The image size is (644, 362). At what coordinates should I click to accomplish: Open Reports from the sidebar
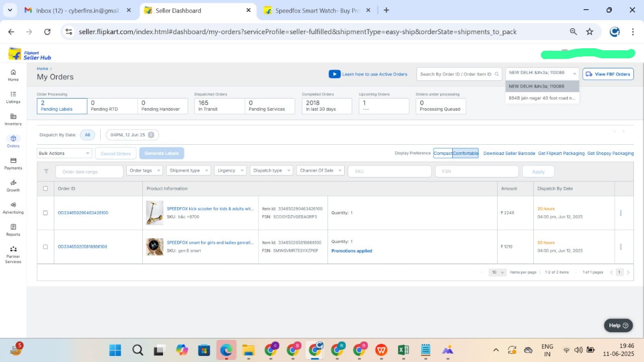[x=13, y=230]
